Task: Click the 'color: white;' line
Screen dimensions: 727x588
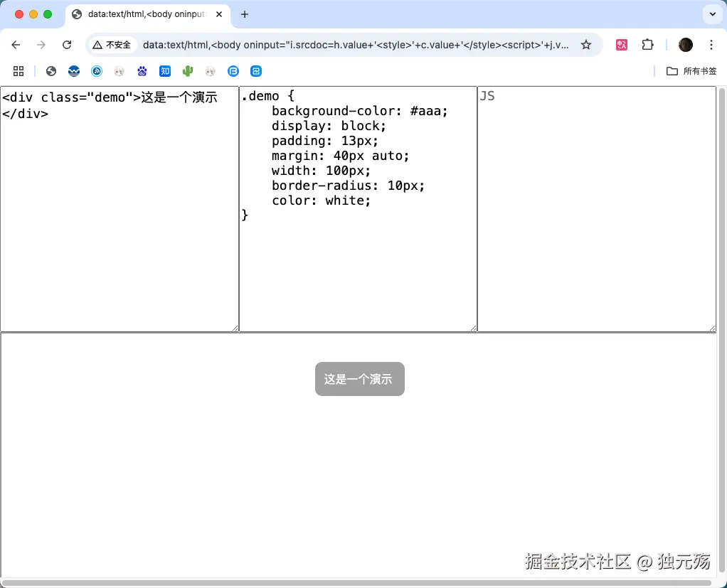Action: click(322, 201)
